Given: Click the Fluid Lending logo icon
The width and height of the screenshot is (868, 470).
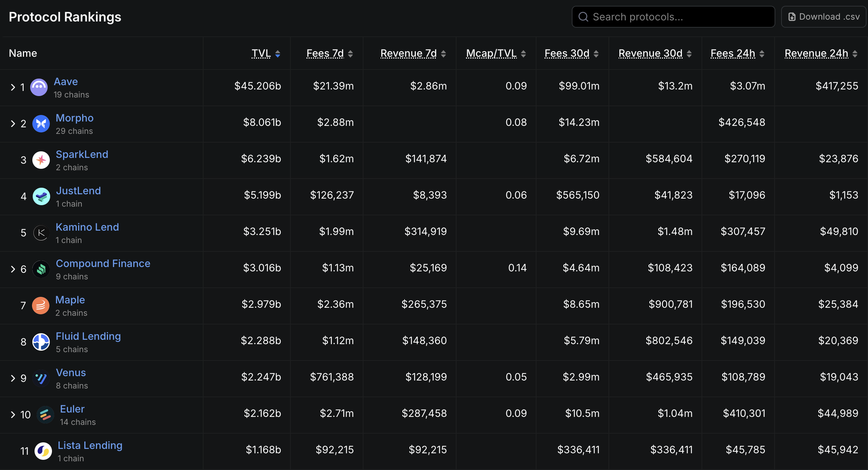Looking at the screenshot, I should click(41, 342).
